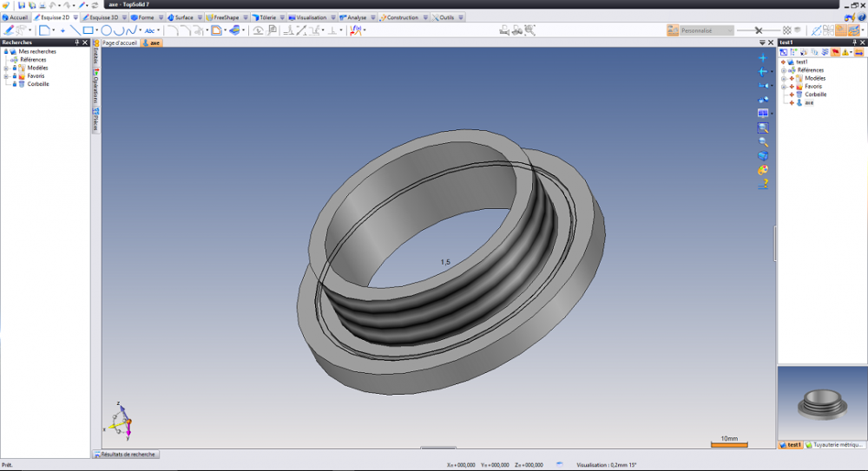Pin the Recherches panel
This screenshot has width=868, height=471.
pos(76,42)
